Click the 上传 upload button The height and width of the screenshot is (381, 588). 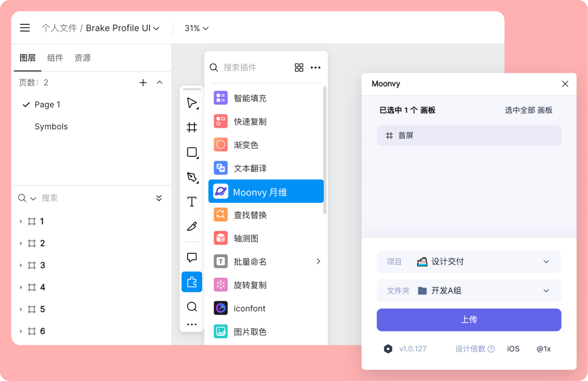[x=469, y=320]
